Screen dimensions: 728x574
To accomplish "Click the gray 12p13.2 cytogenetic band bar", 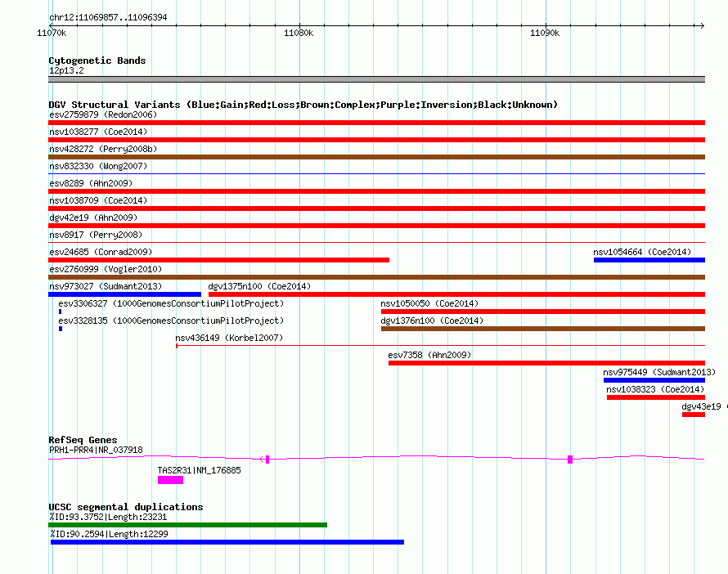I will coord(376,79).
